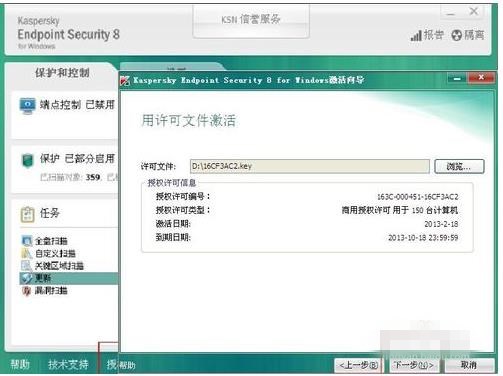
Task: Open the 端点控制 已禁用 section
Action: [x=77, y=105]
